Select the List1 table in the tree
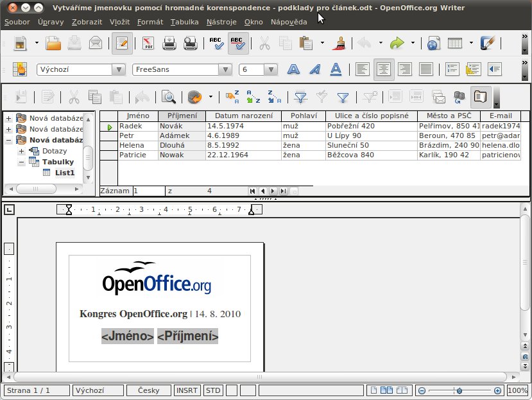 click(x=64, y=173)
